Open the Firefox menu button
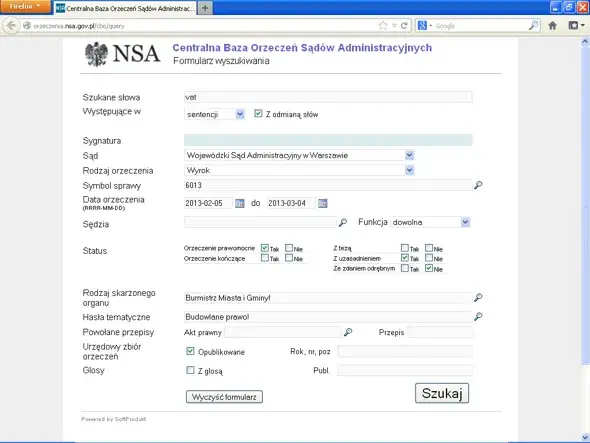Image resolution: width=590 pixels, height=443 pixels. [x=25, y=6]
